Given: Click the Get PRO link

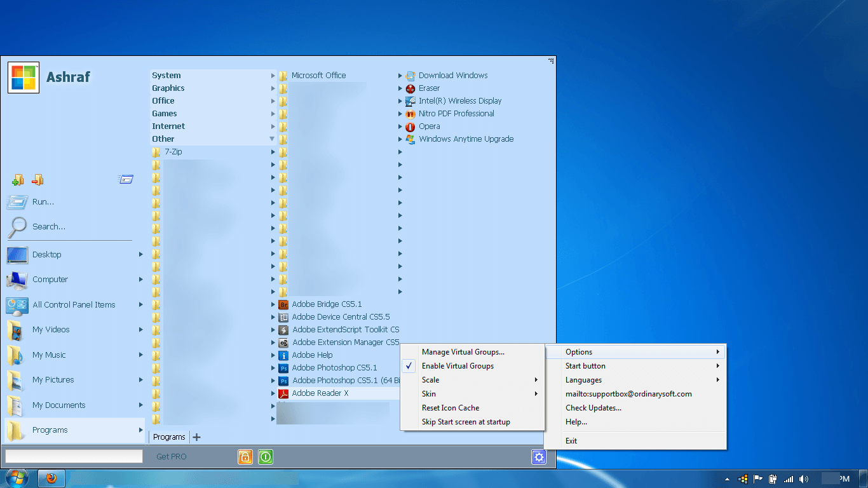Looking at the screenshot, I should pos(172,457).
